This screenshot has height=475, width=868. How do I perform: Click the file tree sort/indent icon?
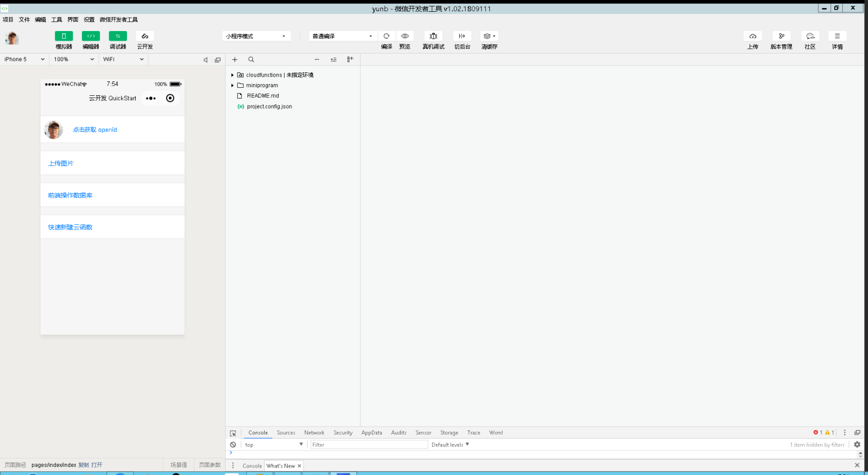coord(333,59)
